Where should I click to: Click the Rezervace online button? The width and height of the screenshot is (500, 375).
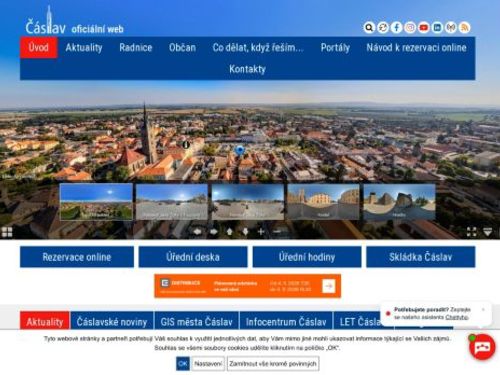coord(77,257)
